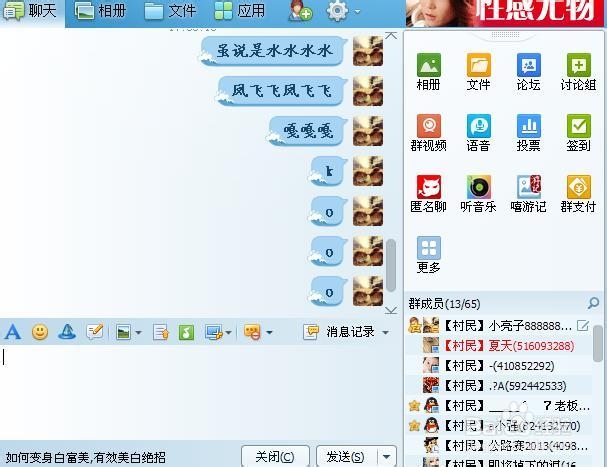Click the 嘎嘎嘎 message bubble
Viewport: 607px width, 467px height.
click(x=307, y=131)
